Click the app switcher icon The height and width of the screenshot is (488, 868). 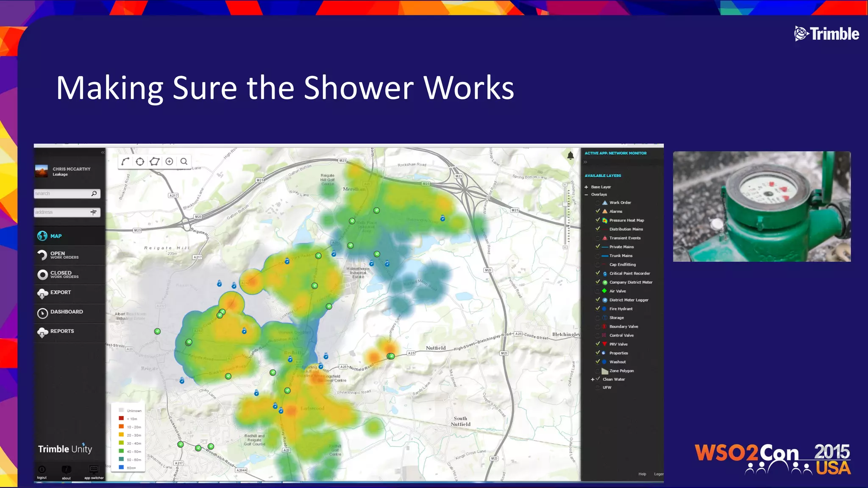tap(94, 469)
